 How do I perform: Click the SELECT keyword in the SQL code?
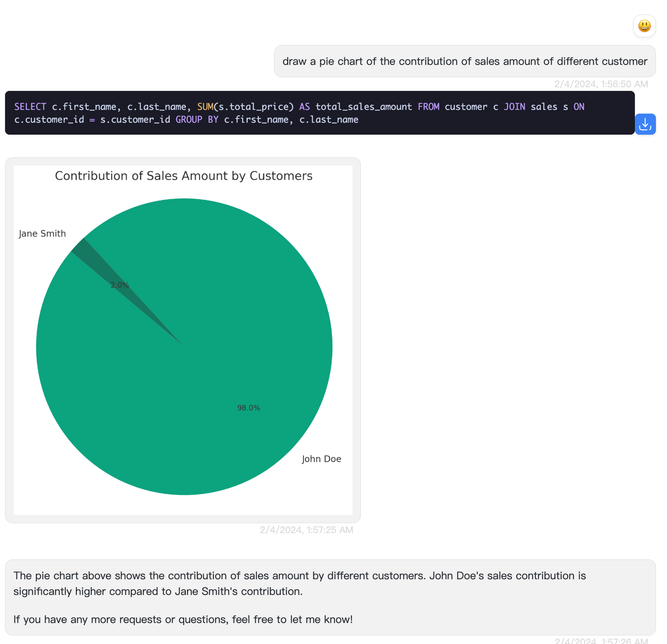[x=30, y=107]
